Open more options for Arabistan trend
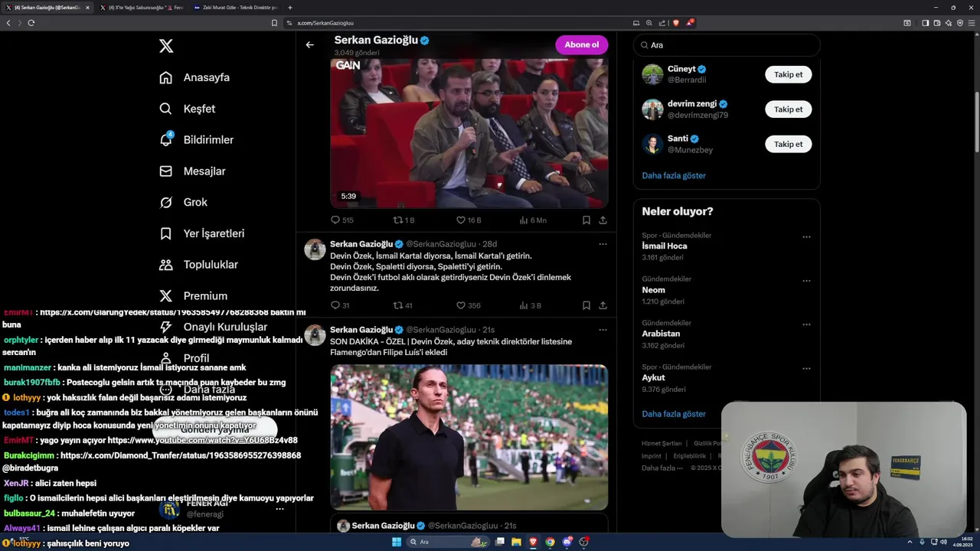Screen dimensions: 980x551 pyautogui.click(x=806, y=324)
